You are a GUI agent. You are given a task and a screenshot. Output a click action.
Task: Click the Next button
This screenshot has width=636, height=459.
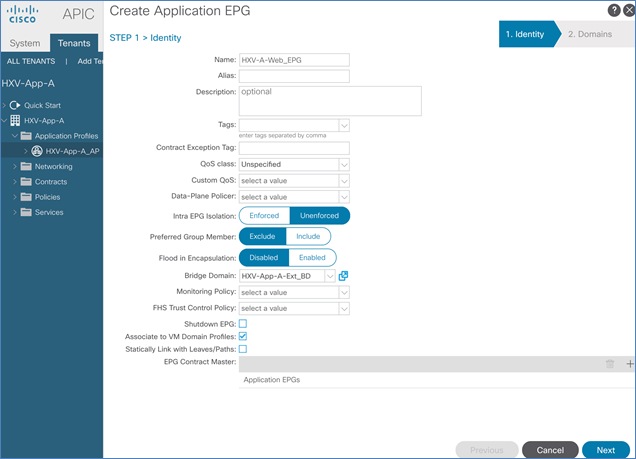(606, 450)
